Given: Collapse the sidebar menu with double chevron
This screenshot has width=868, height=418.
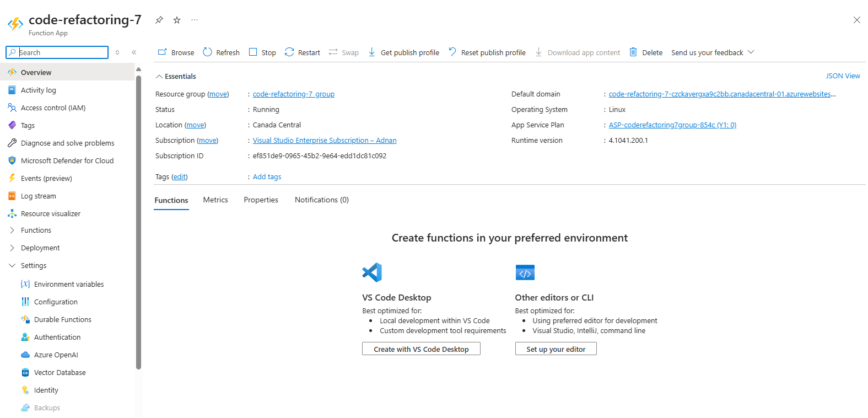Looking at the screenshot, I should [x=134, y=52].
